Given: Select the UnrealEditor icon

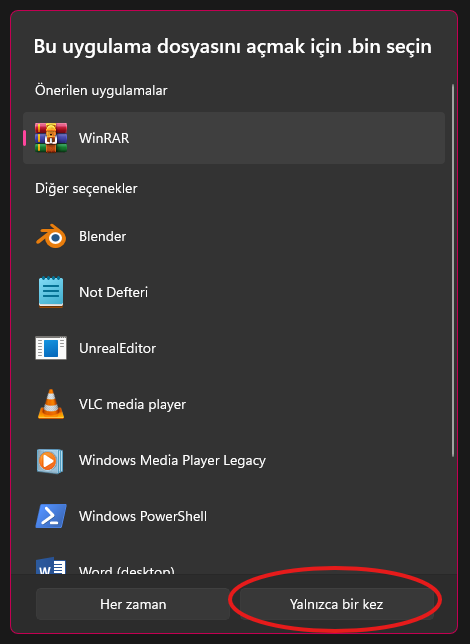Looking at the screenshot, I should click(x=51, y=348).
